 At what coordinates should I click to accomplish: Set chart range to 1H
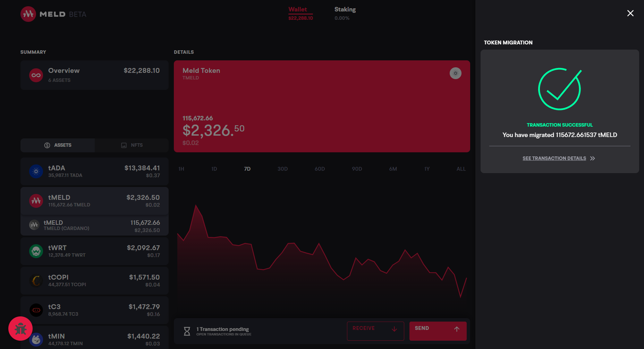pos(181,169)
